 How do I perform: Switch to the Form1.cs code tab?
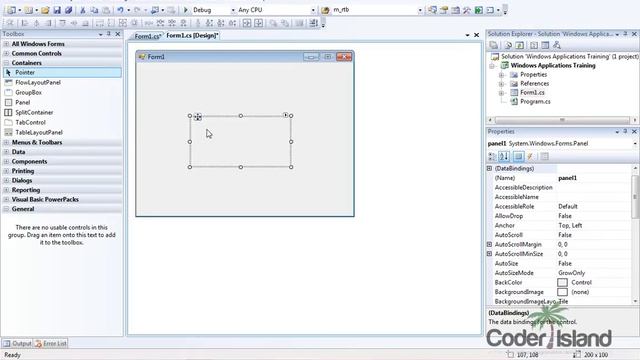147,36
